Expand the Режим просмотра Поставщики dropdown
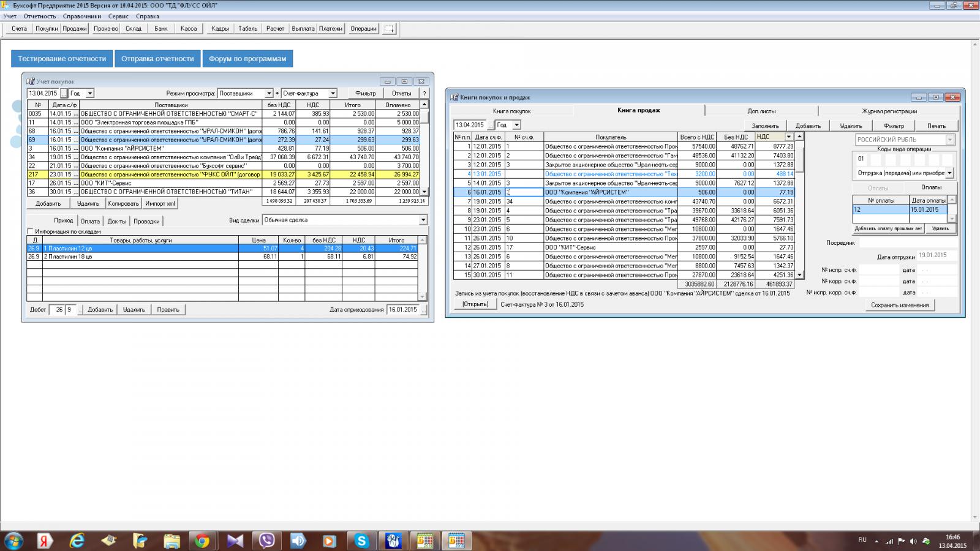980x551 pixels. 268,94
